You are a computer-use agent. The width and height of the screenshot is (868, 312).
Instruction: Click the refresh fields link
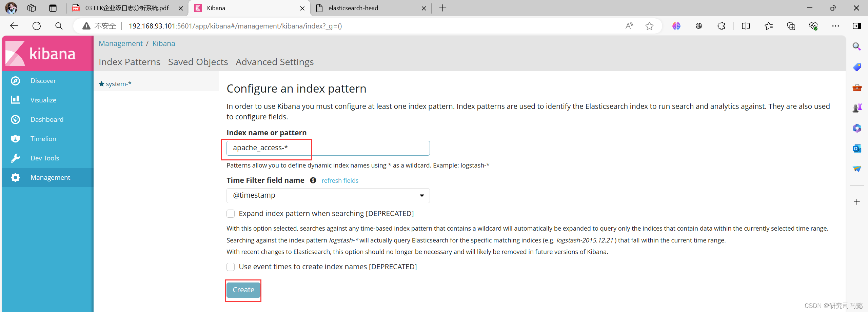point(340,181)
